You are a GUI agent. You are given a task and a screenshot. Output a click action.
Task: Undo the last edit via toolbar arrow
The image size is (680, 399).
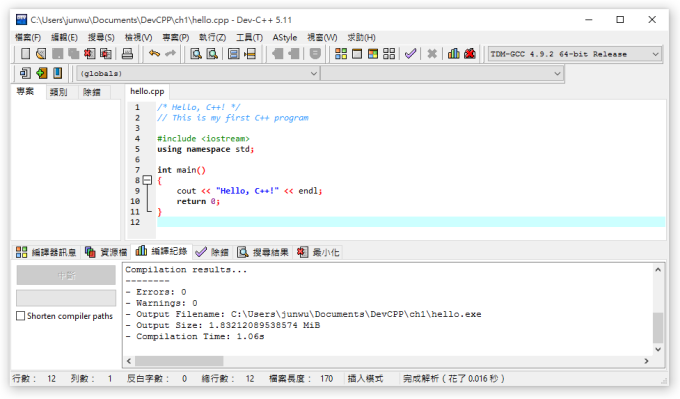[x=154, y=54]
